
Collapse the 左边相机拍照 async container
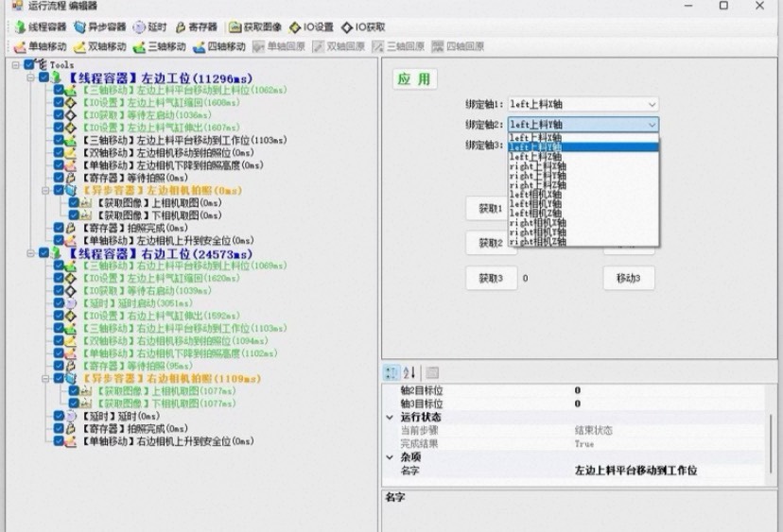pos(45,191)
